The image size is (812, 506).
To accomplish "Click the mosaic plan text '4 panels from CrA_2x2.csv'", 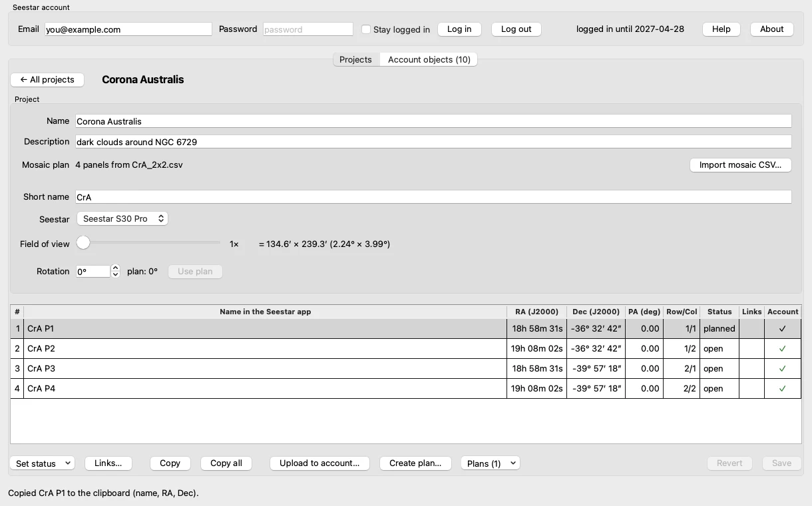I will pyautogui.click(x=129, y=164).
